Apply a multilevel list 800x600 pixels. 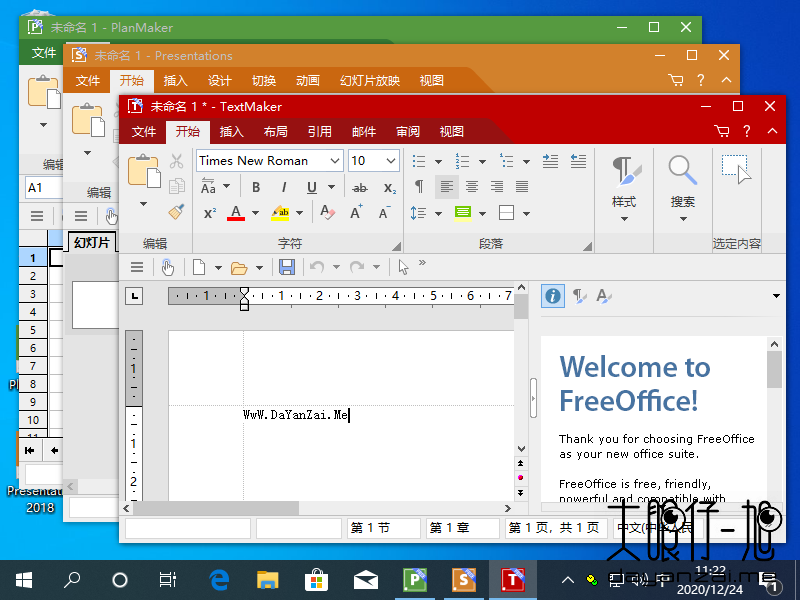(507, 161)
